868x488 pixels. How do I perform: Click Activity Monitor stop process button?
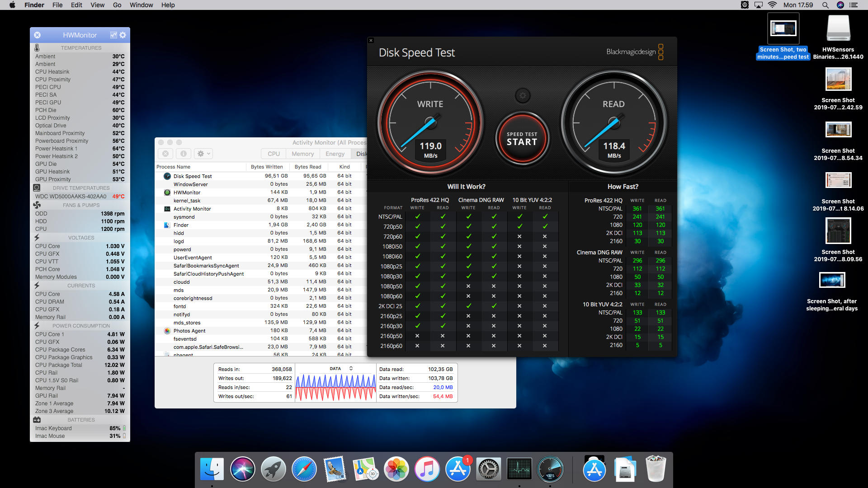[166, 154]
